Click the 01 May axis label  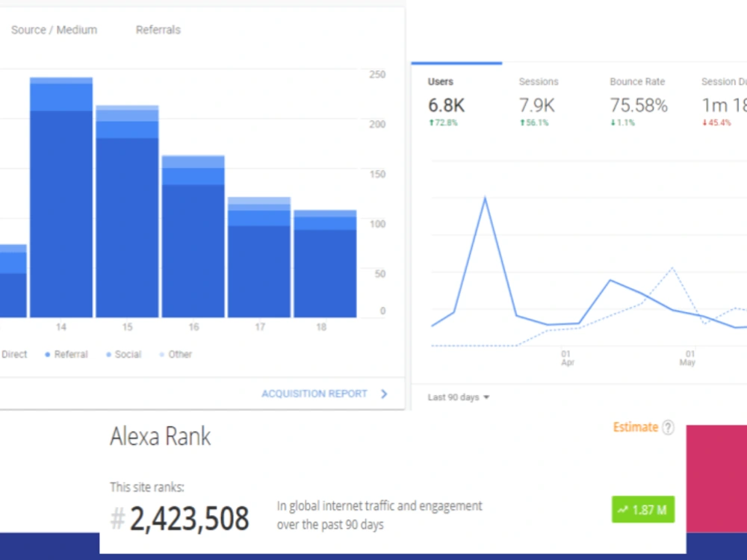(x=687, y=358)
